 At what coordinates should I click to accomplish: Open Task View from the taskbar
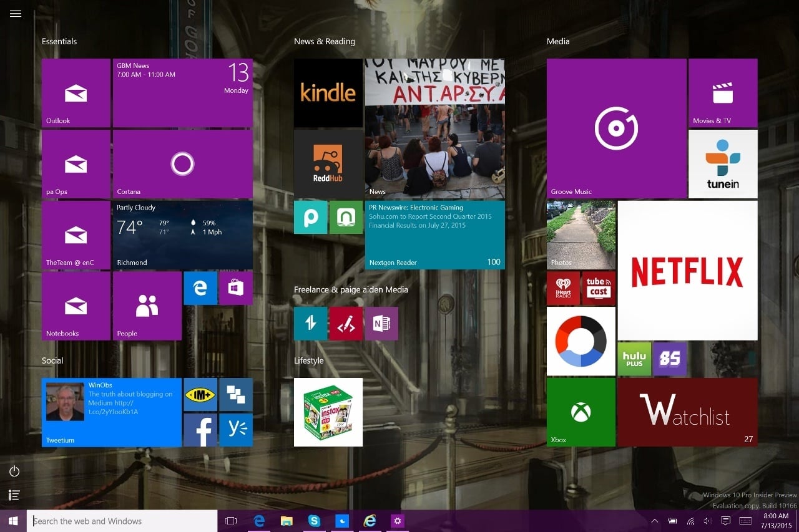click(x=231, y=521)
